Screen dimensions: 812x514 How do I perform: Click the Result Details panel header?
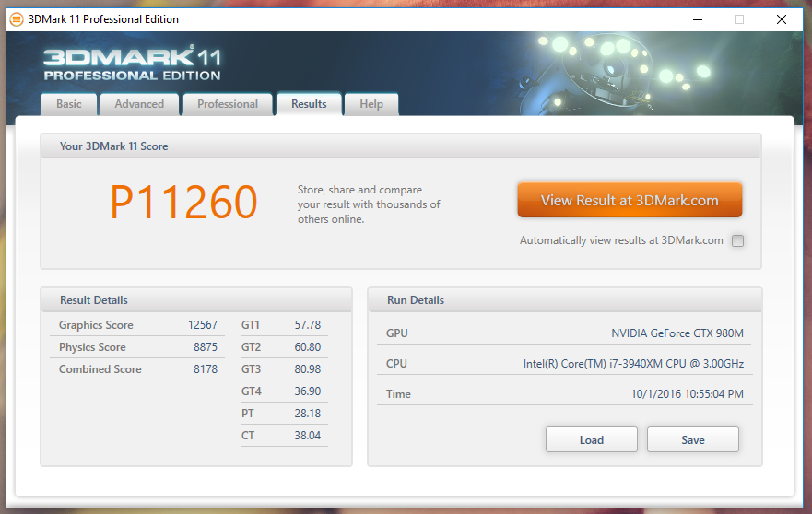tap(196, 300)
